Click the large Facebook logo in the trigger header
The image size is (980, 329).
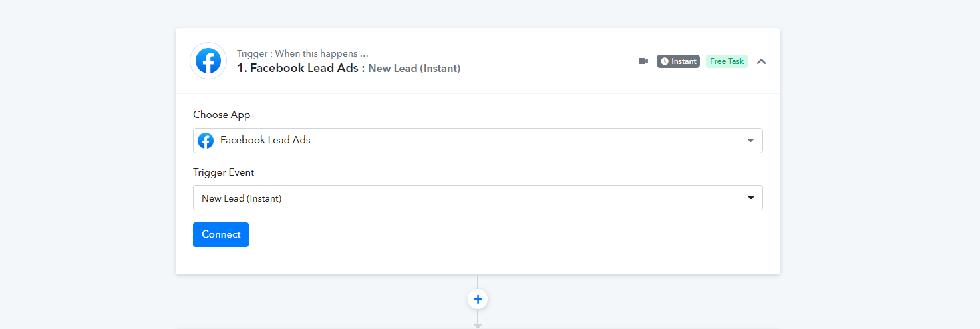pyautogui.click(x=208, y=61)
